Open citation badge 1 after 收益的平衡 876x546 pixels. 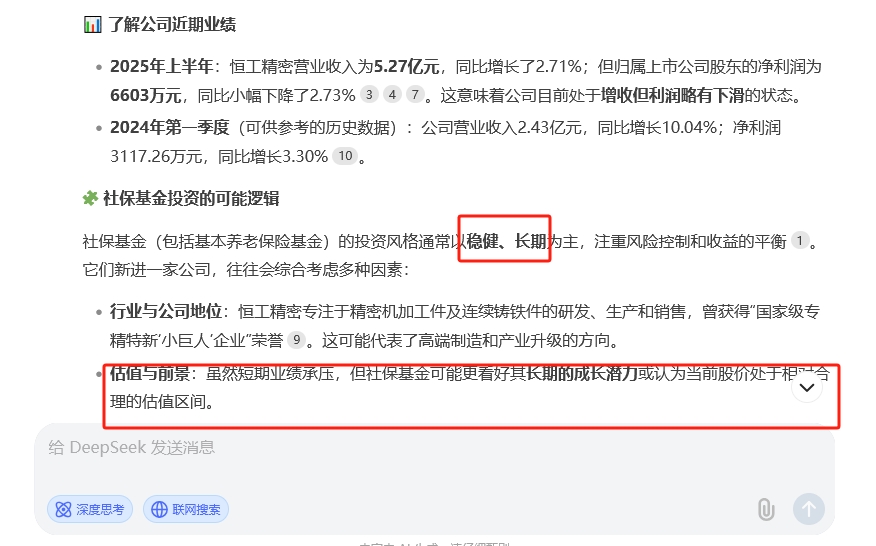pos(800,241)
